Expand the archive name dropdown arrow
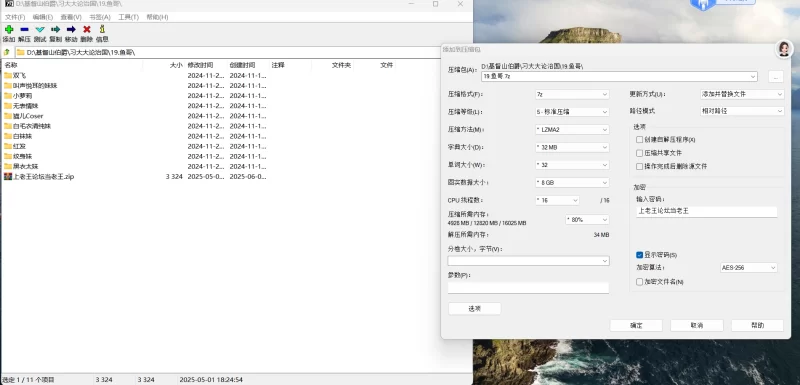The width and height of the screenshot is (800, 385). (753, 76)
